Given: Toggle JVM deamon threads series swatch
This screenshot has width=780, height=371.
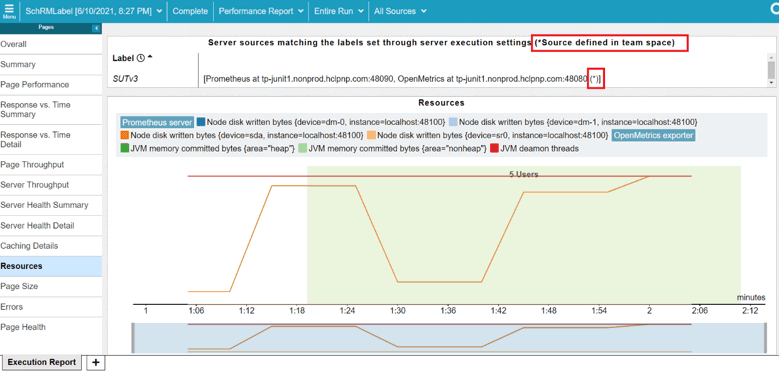Looking at the screenshot, I should (x=494, y=148).
